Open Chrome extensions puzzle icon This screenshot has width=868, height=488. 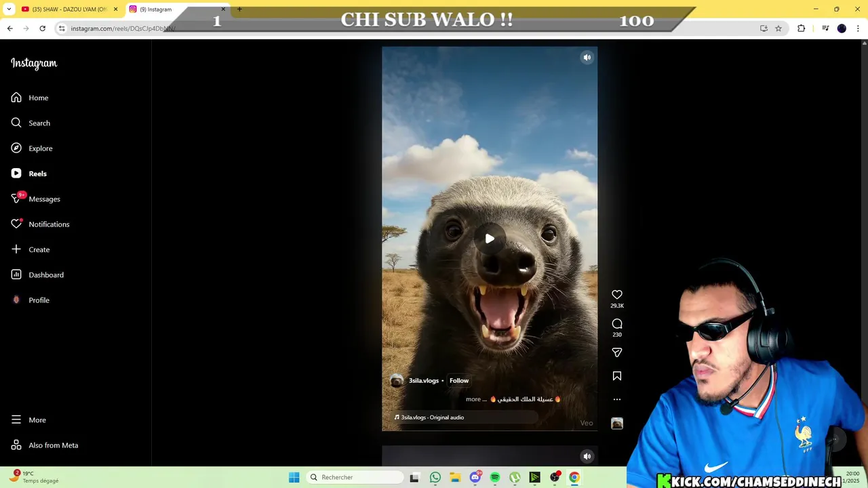click(802, 28)
